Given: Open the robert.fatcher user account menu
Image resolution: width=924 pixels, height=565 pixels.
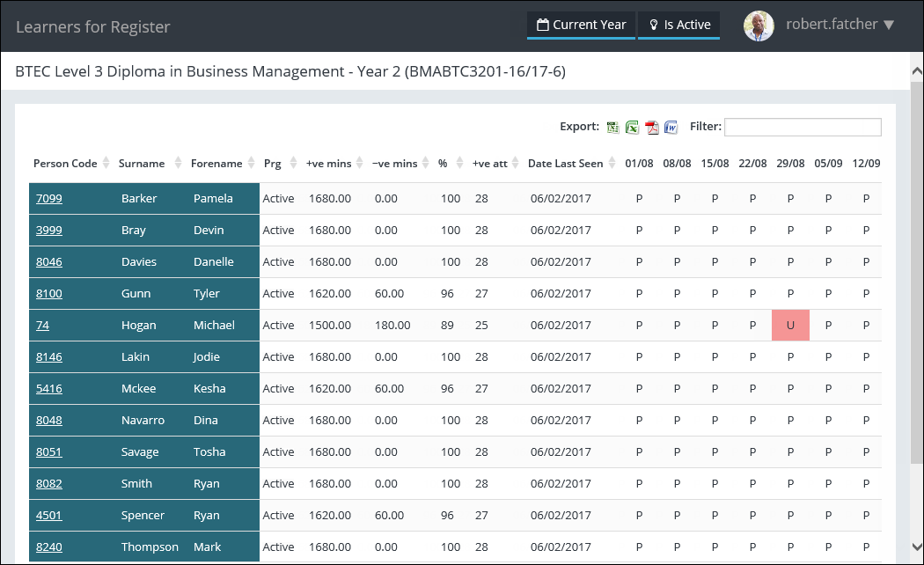Looking at the screenshot, I should (x=832, y=25).
